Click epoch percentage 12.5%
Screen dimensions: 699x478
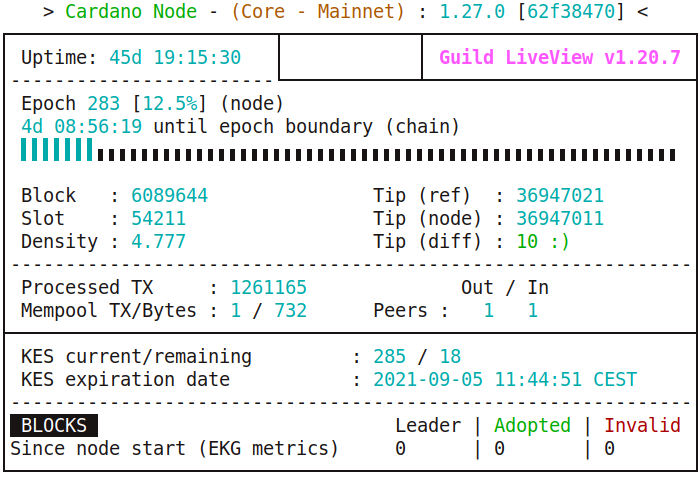170,103
